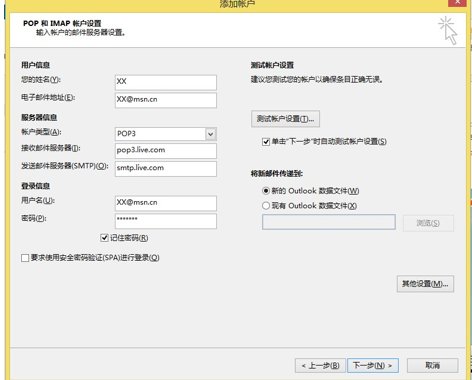This screenshot has height=380, width=472.
Task: Click the 将新邮件传递到 section label
Action: pos(277,174)
